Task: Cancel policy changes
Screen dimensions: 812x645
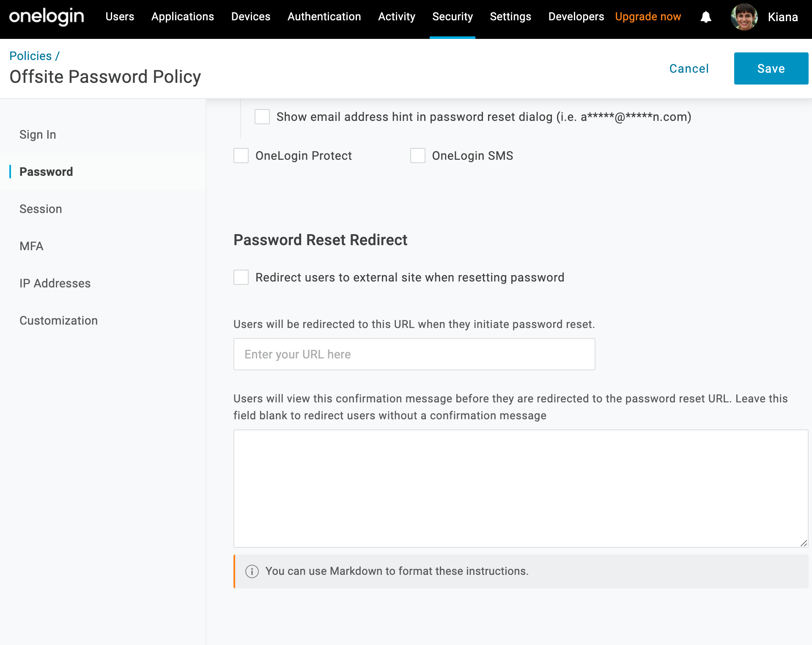Action: tap(689, 68)
